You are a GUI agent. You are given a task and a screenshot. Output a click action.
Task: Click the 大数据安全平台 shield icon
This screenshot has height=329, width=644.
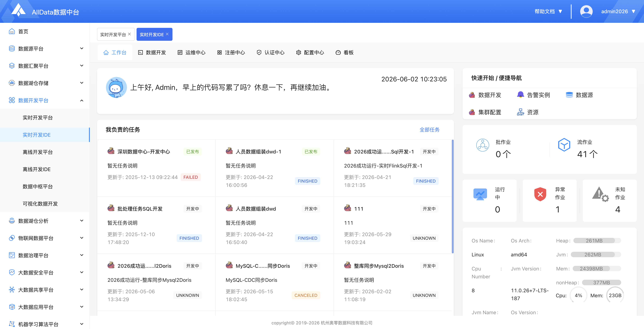click(x=12, y=272)
